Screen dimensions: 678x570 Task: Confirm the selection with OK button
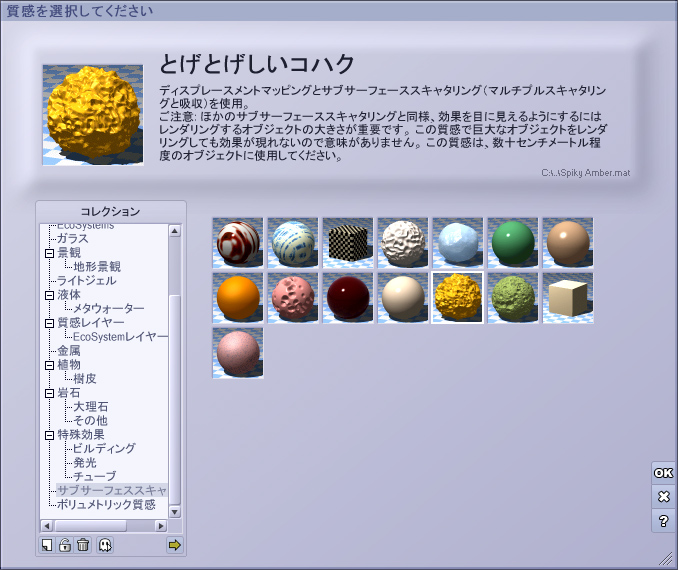click(663, 473)
